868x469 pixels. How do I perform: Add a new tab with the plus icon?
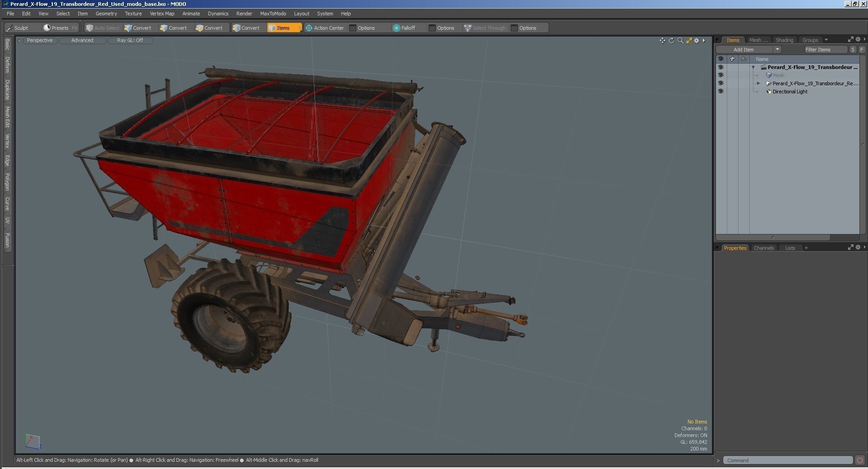pyautogui.click(x=806, y=248)
